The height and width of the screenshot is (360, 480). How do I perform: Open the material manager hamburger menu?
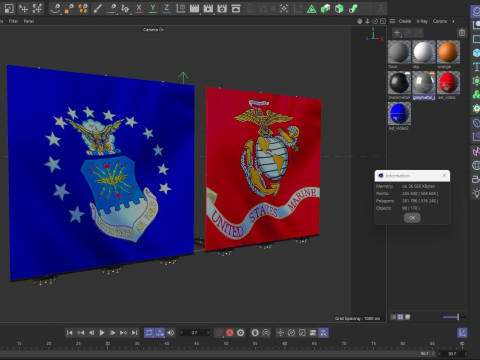click(392, 21)
